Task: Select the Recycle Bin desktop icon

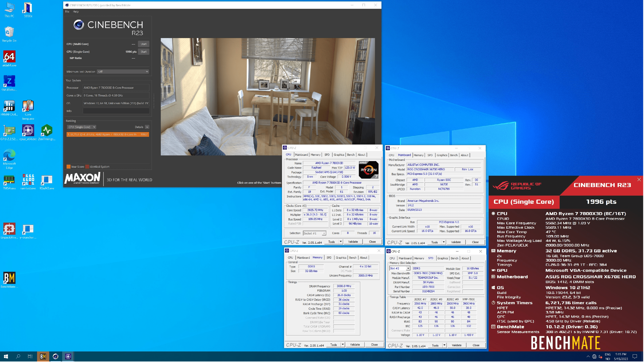Action: point(9,35)
